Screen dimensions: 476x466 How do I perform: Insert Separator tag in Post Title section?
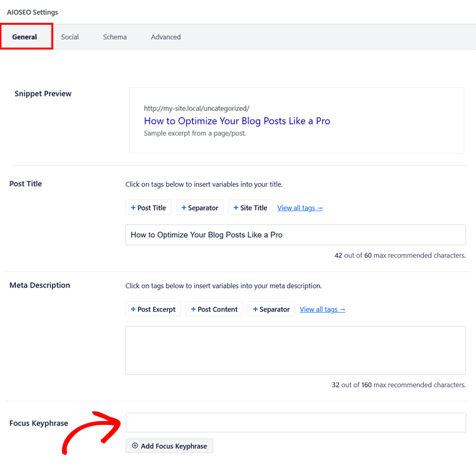pyautogui.click(x=200, y=207)
